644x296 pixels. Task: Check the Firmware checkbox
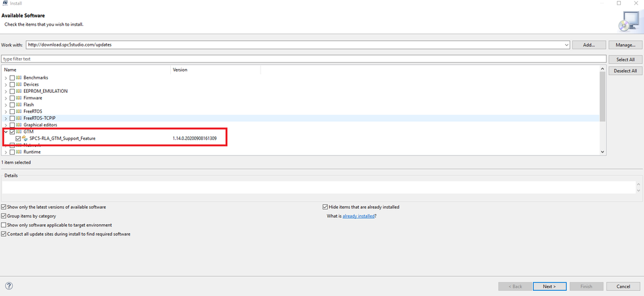point(12,98)
